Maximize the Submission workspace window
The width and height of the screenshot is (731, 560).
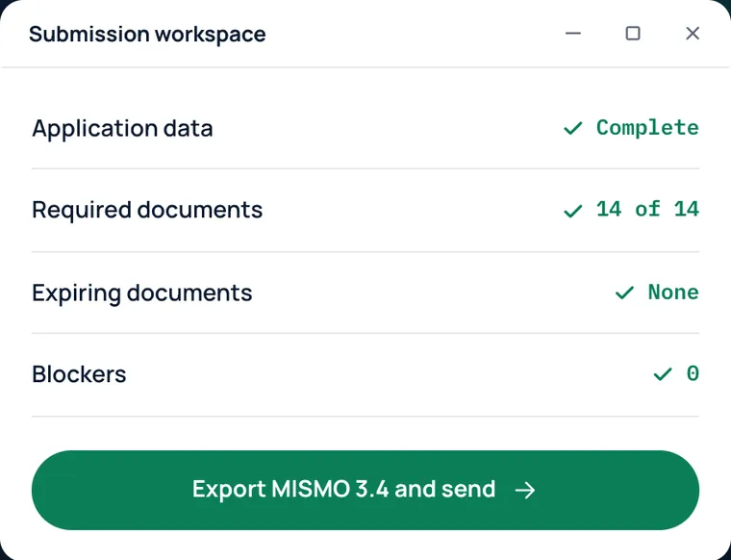click(633, 33)
